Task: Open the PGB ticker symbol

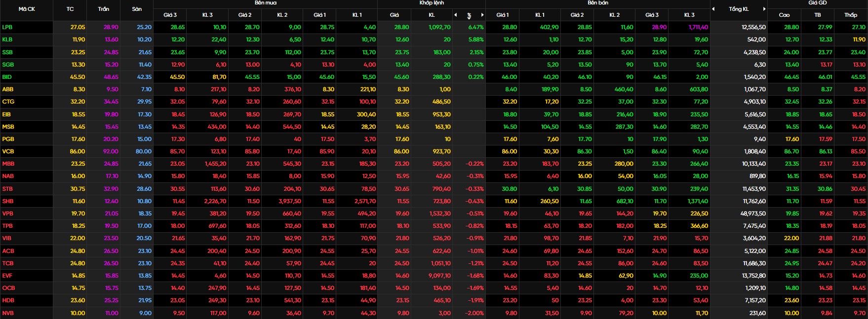Action: (x=8, y=139)
